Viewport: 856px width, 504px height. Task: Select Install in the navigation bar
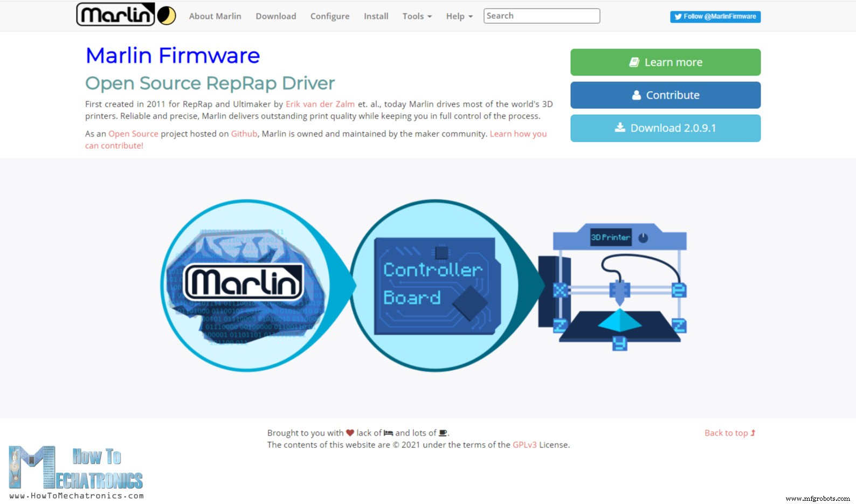376,16
